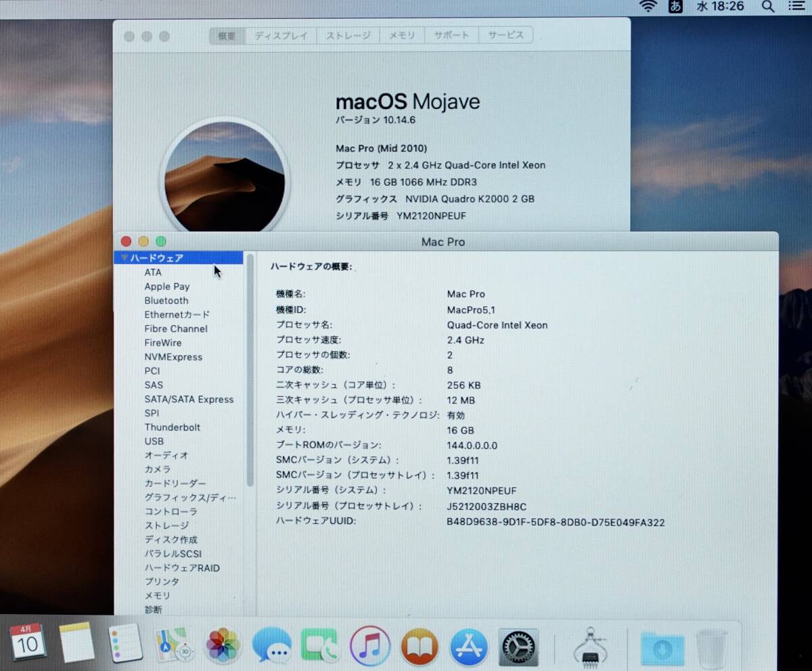812x671 pixels.
Task: Click the System Information chip icon in Dock
Action: pos(590,647)
